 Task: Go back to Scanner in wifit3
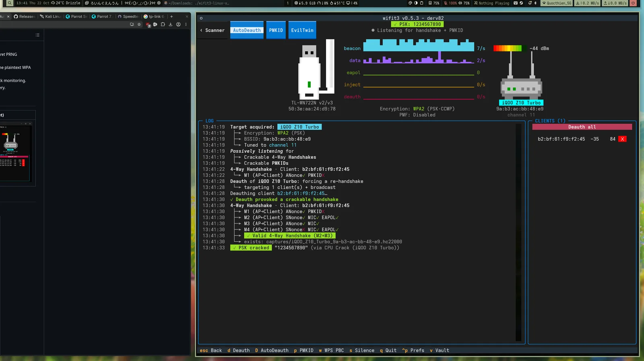point(213,31)
